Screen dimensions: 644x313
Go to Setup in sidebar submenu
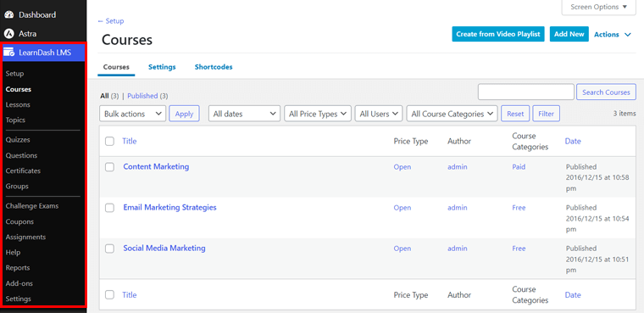point(14,74)
